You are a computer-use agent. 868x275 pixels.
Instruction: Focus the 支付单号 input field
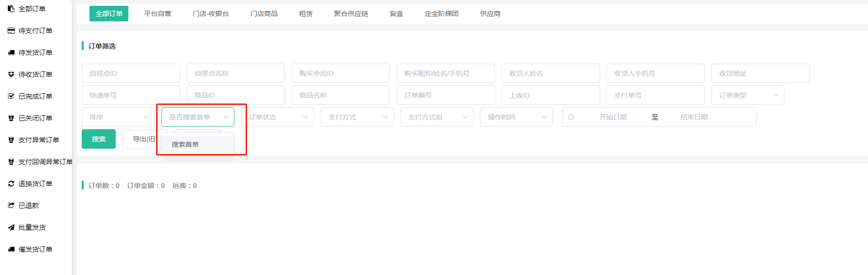655,95
